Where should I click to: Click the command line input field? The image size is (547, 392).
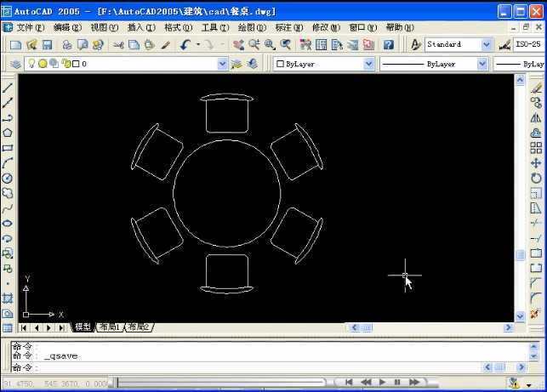point(246,367)
